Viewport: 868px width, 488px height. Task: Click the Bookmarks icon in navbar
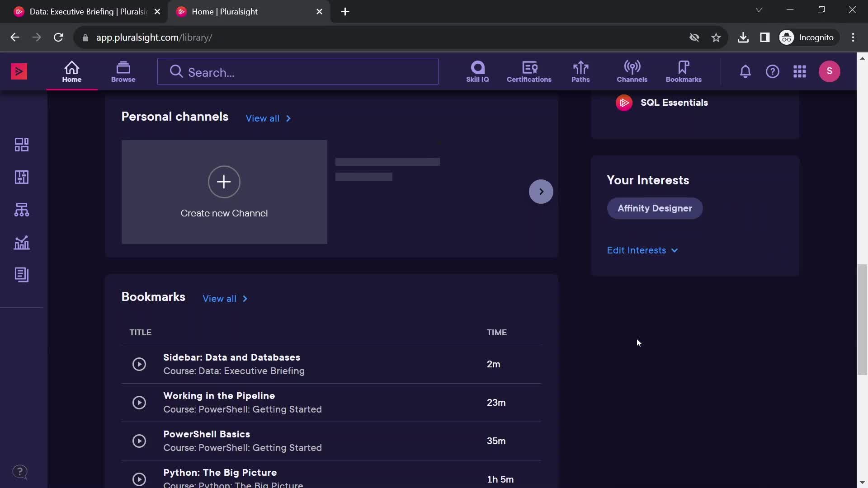[x=684, y=71]
